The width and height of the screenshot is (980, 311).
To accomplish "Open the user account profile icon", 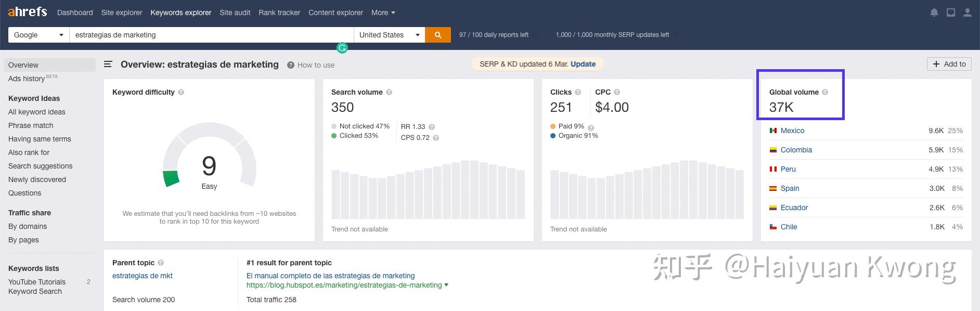I will point(968,12).
